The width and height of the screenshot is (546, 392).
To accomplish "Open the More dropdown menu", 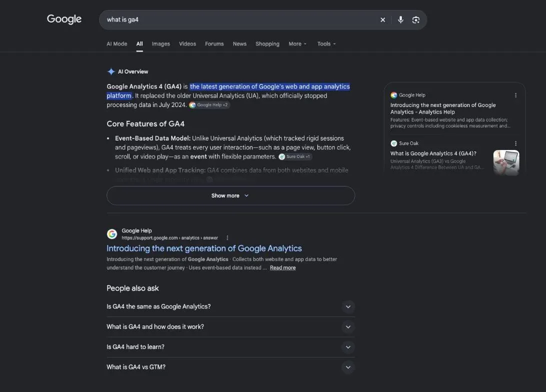I will (297, 44).
